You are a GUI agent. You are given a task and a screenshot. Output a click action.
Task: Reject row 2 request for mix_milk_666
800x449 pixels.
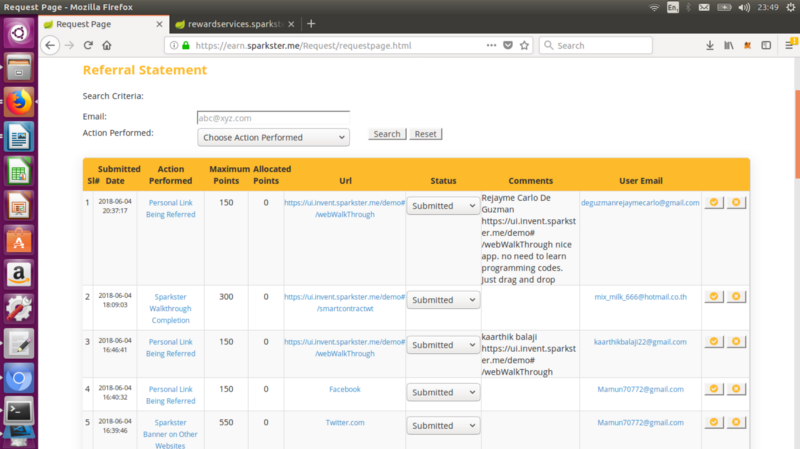tap(736, 296)
